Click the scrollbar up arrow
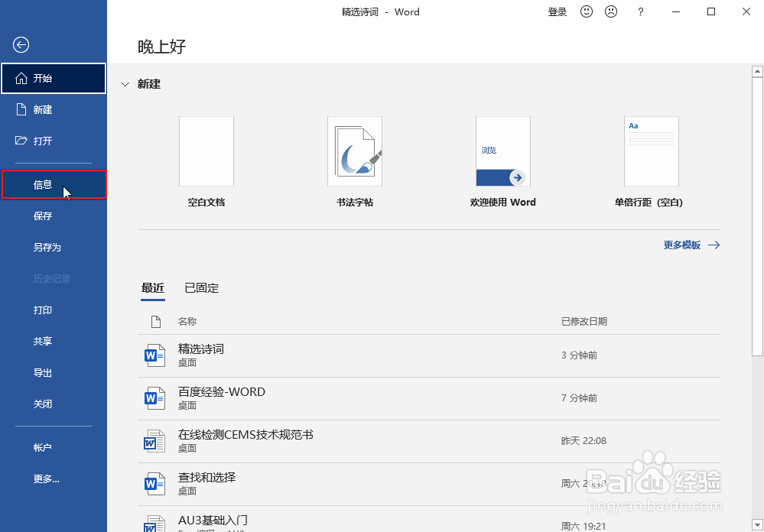This screenshot has width=764, height=532. click(757, 71)
